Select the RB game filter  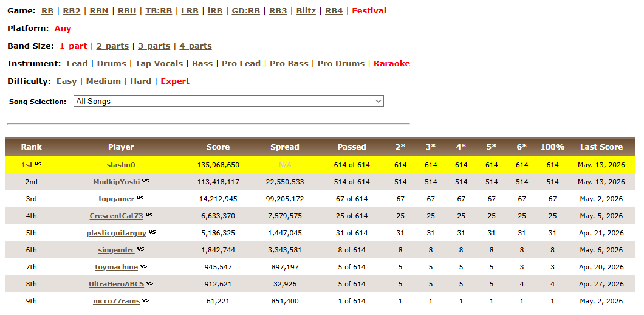[x=47, y=11]
